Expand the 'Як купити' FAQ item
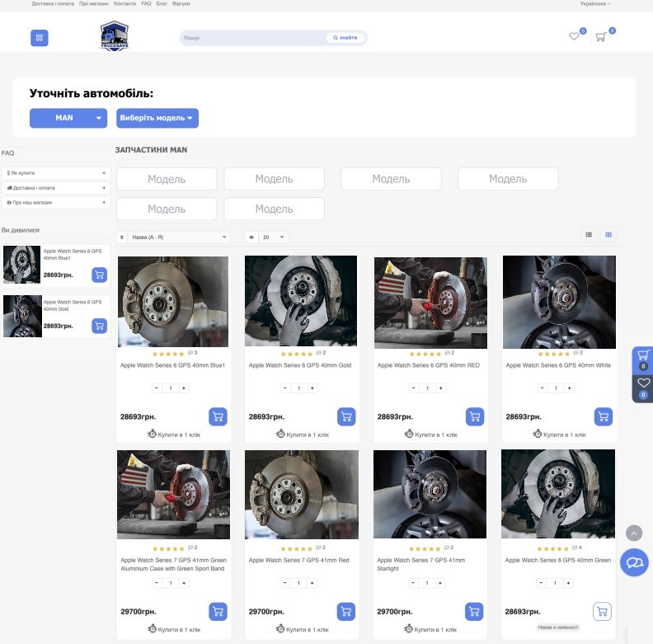This screenshot has width=653, height=644. [x=56, y=173]
